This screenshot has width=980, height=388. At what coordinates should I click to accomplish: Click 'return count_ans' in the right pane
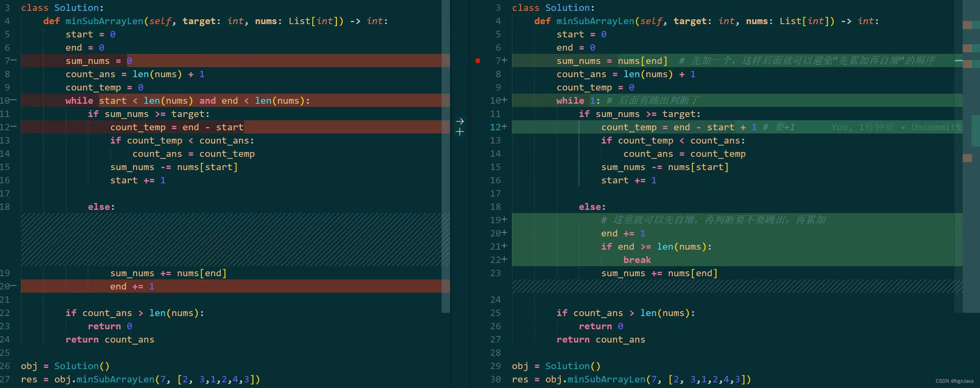click(x=601, y=339)
